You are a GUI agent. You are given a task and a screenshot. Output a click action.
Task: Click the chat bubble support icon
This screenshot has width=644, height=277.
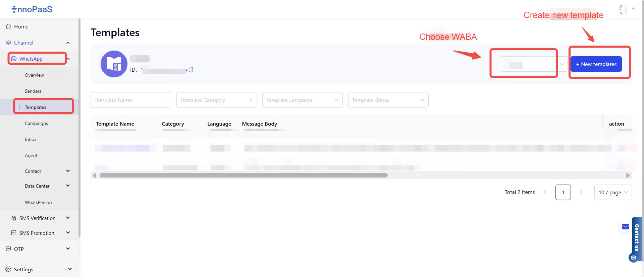(x=633, y=258)
